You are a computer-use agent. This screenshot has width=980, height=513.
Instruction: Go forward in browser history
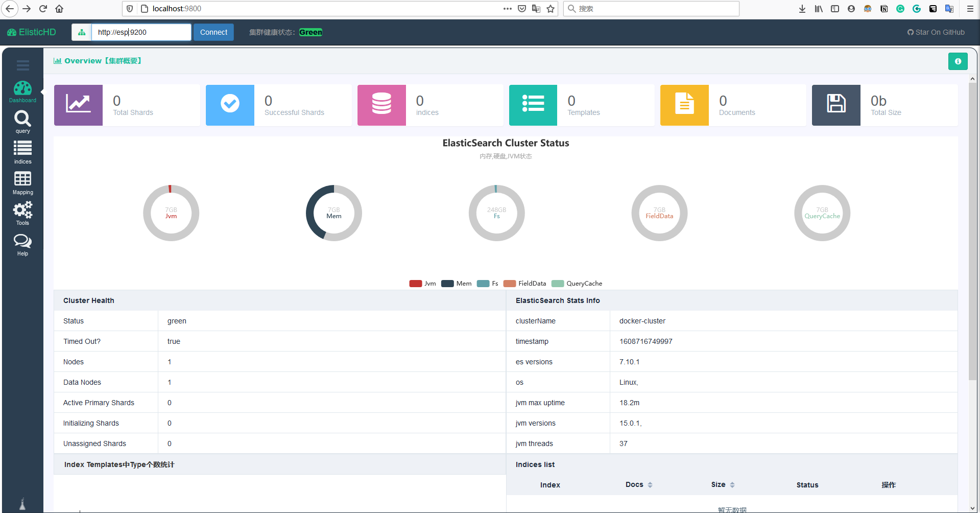[27, 9]
